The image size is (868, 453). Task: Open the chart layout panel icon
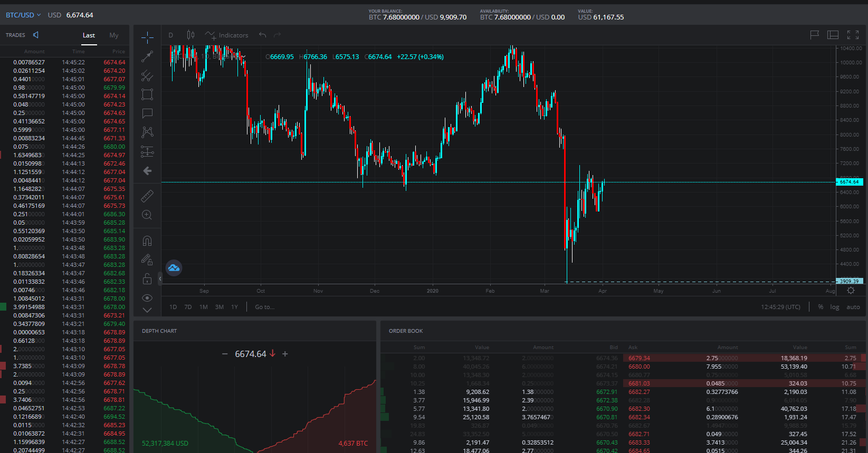pos(833,35)
